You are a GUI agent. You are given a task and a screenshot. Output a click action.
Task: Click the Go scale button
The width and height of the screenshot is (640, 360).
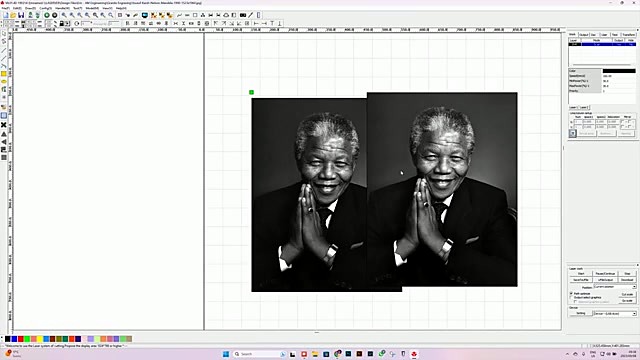point(627,300)
